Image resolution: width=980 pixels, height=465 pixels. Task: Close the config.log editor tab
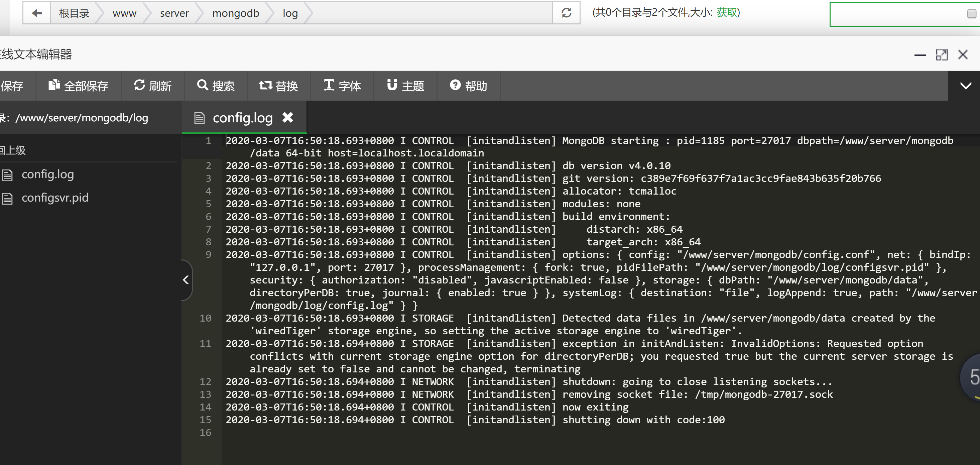click(288, 118)
